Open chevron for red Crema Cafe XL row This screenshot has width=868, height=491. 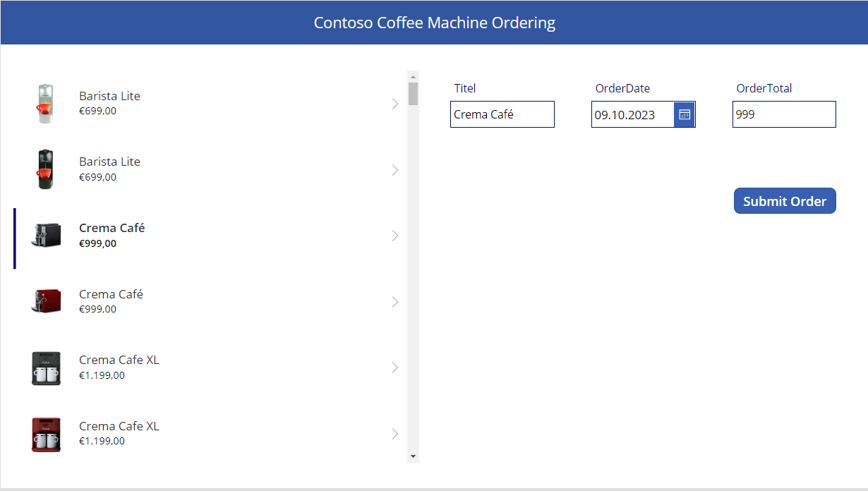tap(394, 434)
